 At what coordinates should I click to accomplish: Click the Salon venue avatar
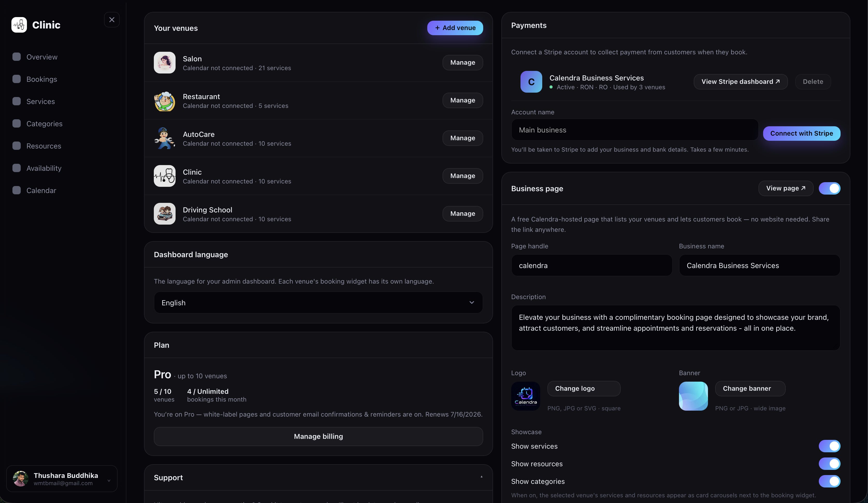click(x=165, y=63)
